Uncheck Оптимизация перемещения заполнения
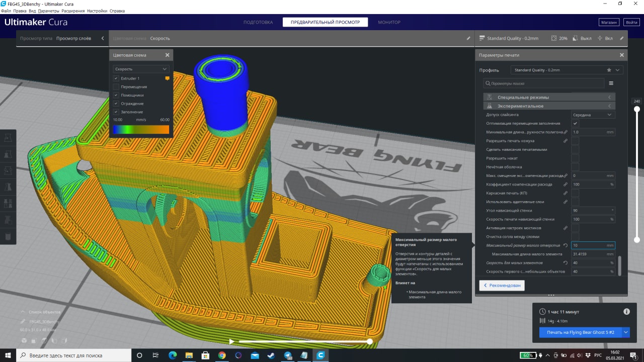Screen dimensions: 644x362 click(575, 123)
